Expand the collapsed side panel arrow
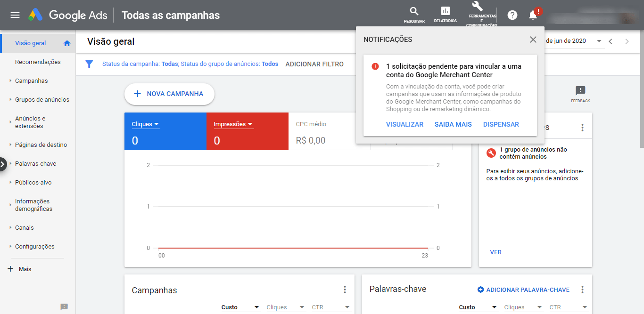 click(x=3, y=164)
